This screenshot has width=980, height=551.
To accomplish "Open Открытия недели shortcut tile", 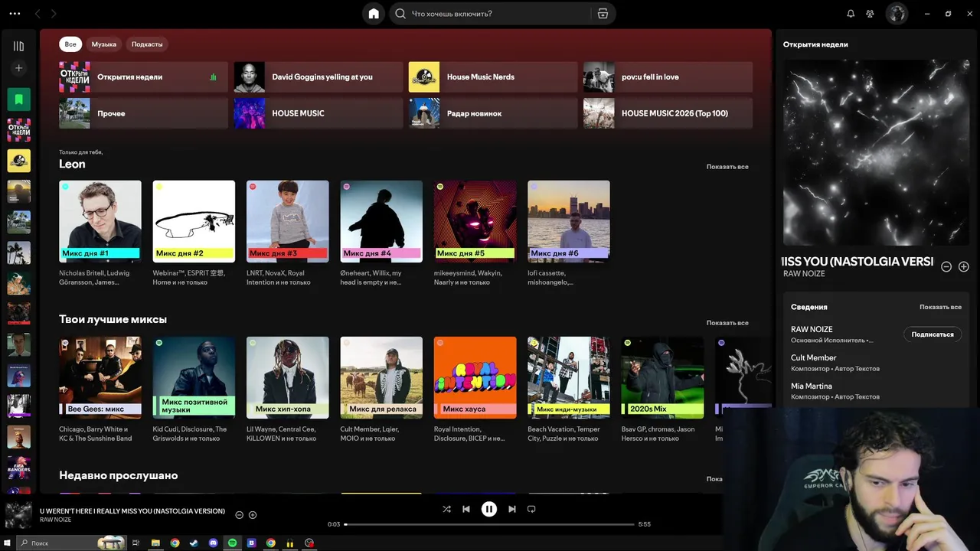I will [143, 77].
